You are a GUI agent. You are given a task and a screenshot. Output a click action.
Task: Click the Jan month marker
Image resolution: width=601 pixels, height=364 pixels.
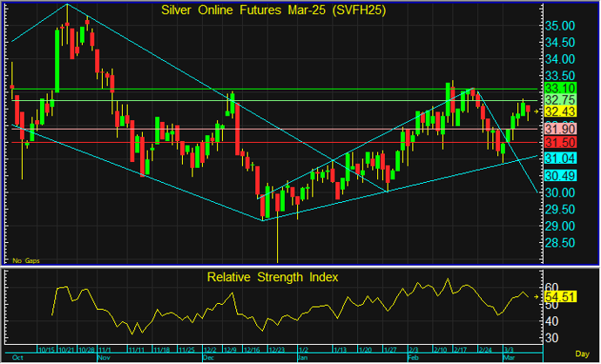[302, 358]
